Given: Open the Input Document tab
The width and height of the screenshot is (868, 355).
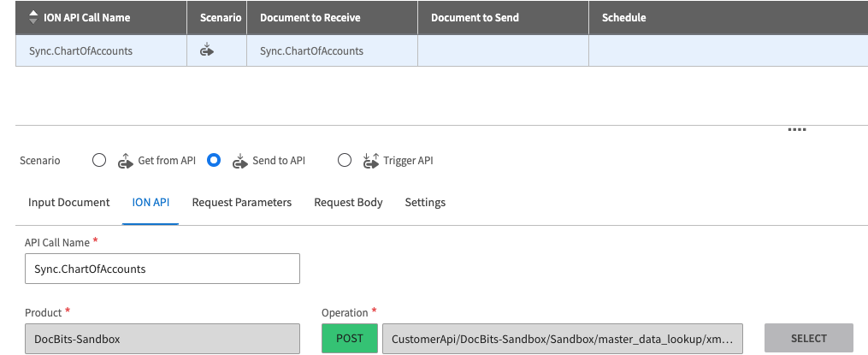Looking at the screenshot, I should coord(69,203).
